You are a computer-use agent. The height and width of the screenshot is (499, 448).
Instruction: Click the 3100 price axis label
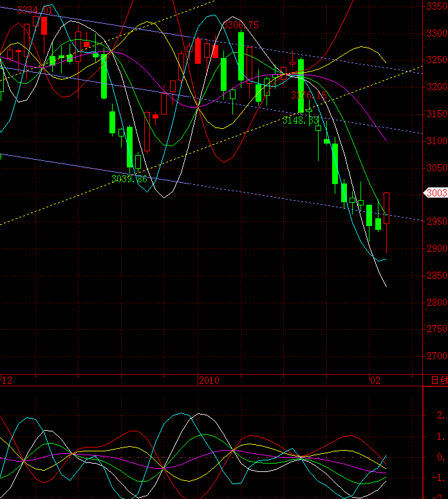[x=437, y=140]
